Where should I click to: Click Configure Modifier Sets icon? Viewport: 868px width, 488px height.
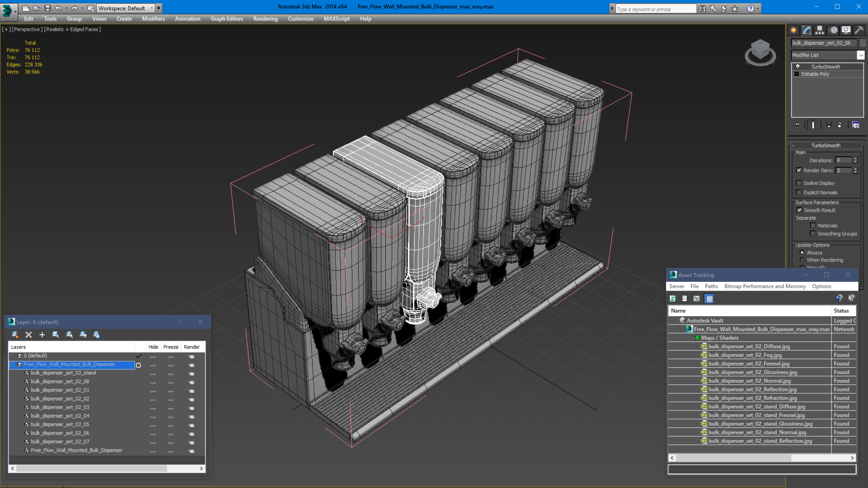(856, 125)
